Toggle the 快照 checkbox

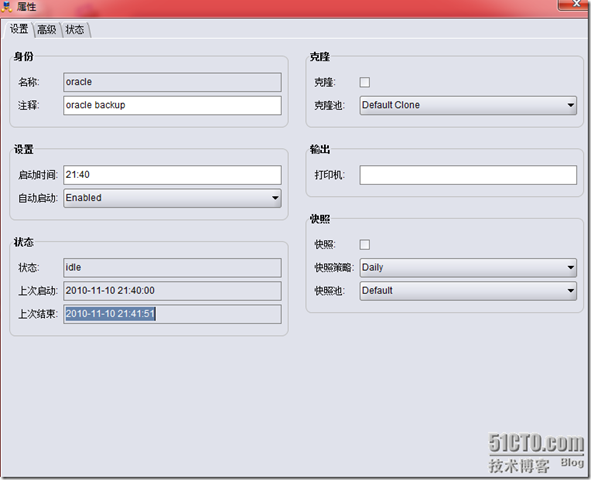tap(364, 245)
